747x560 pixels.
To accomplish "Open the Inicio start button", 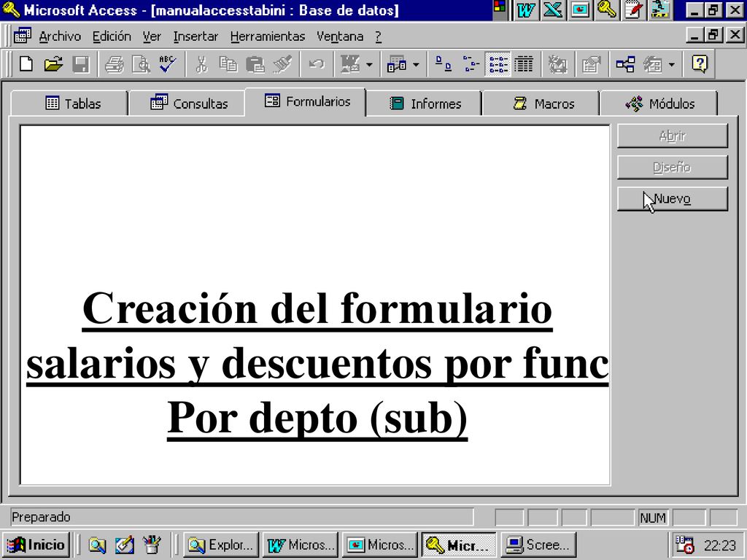I will 36,544.
